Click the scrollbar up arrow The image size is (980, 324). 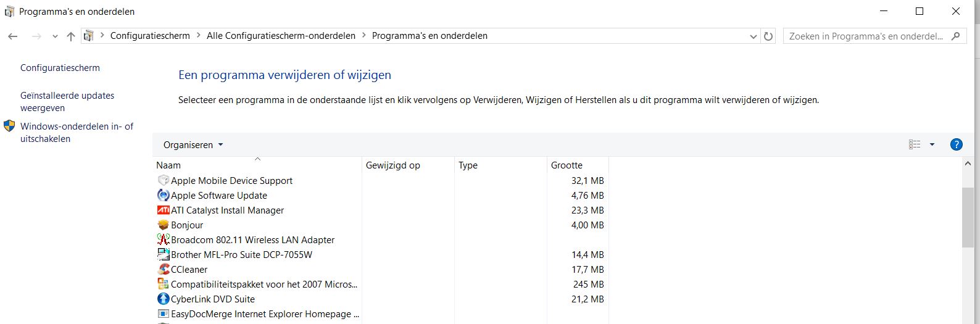967,164
